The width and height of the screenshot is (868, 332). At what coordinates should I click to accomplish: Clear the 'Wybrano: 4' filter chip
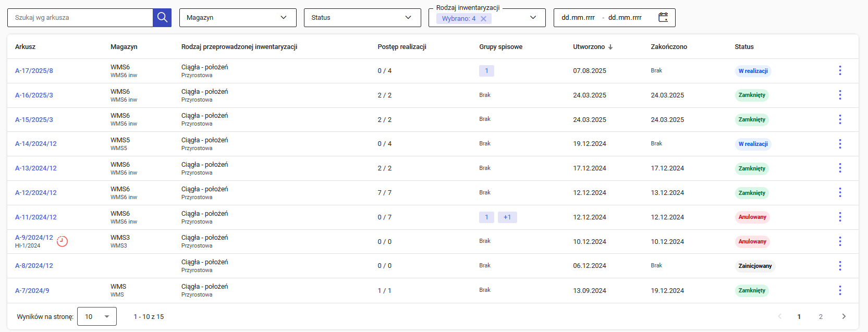click(x=484, y=19)
